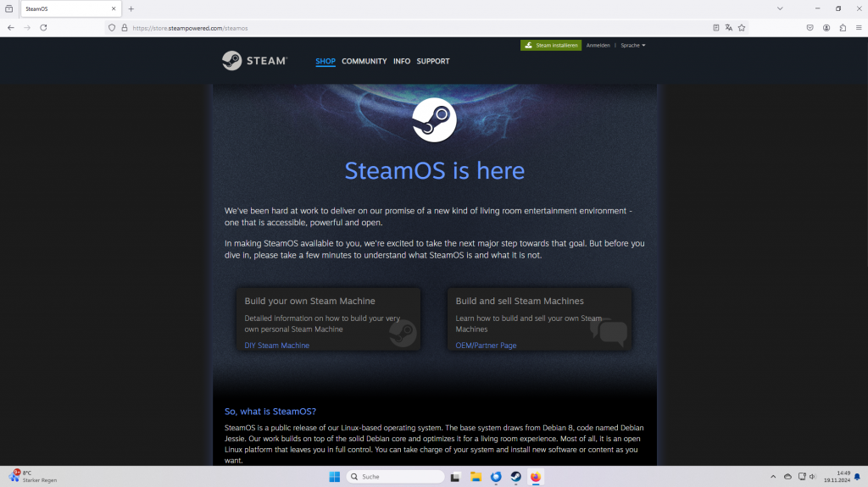Select the SHOP navigation tab
The width and height of the screenshot is (868, 487).
(x=325, y=61)
